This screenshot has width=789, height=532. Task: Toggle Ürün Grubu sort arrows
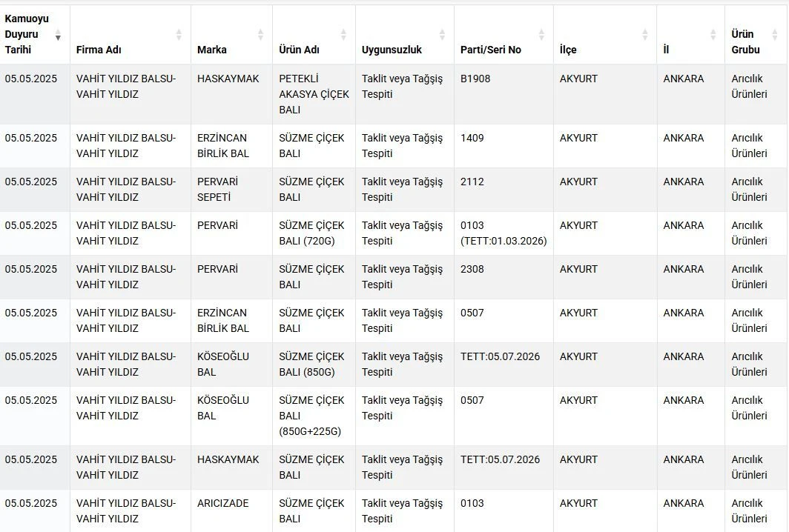(775, 35)
